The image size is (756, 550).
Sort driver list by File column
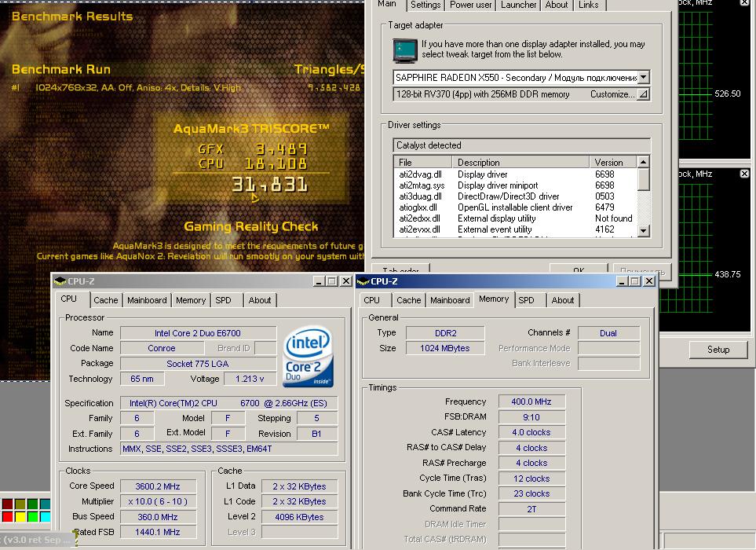pyautogui.click(x=423, y=162)
